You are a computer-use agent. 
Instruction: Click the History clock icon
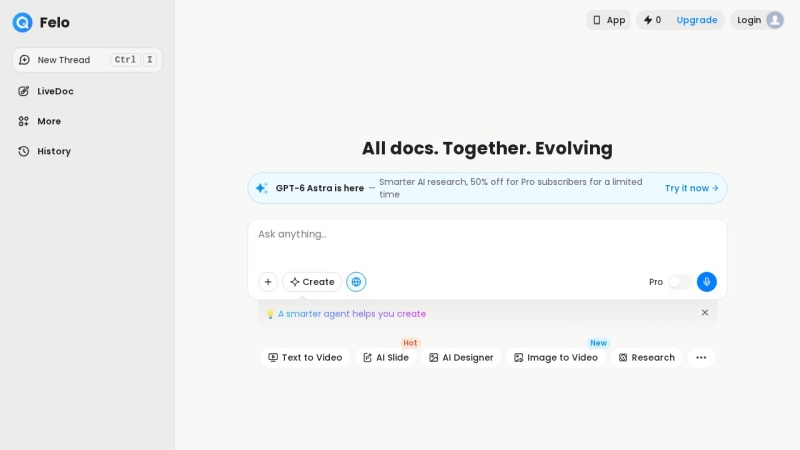pyautogui.click(x=23, y=152)
